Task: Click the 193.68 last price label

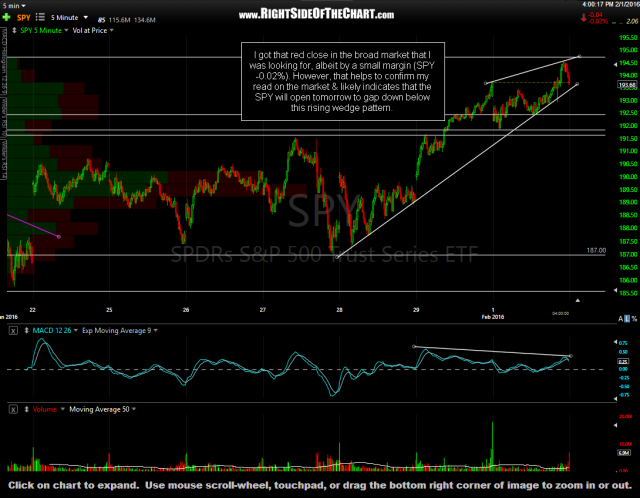Action: point(627,85)
